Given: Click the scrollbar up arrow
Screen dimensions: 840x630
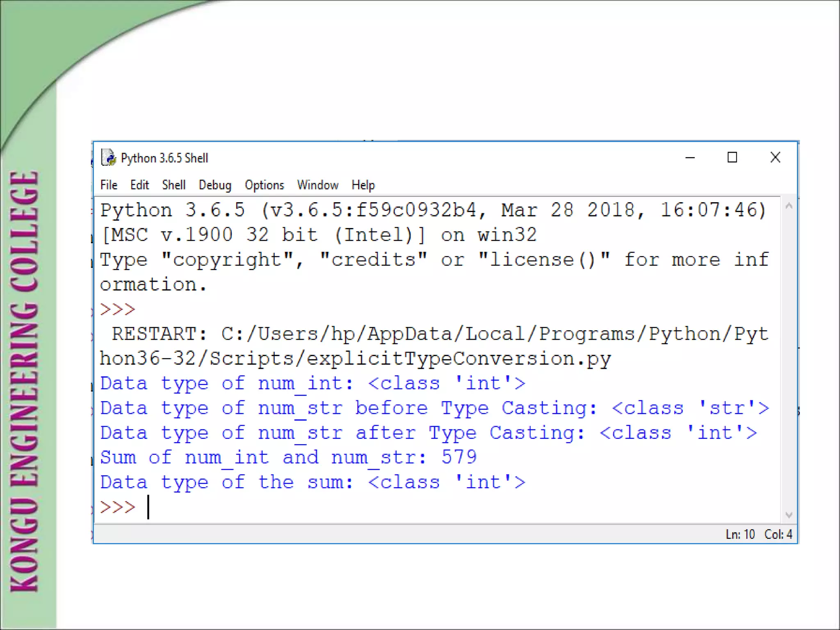Looking at the screenshot, I should pyautogui.click(x=788, y=206).
